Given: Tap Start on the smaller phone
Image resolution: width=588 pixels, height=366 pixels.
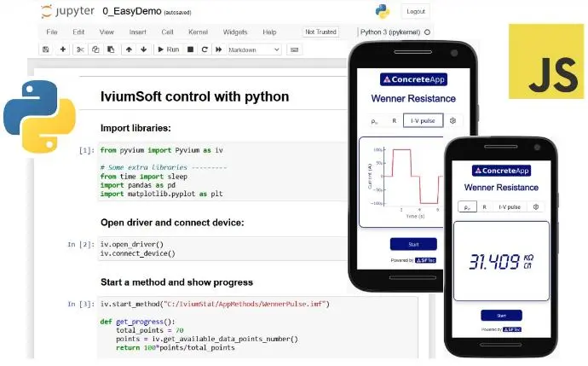Looking at the screenshot, I should [x=501, y=316].
